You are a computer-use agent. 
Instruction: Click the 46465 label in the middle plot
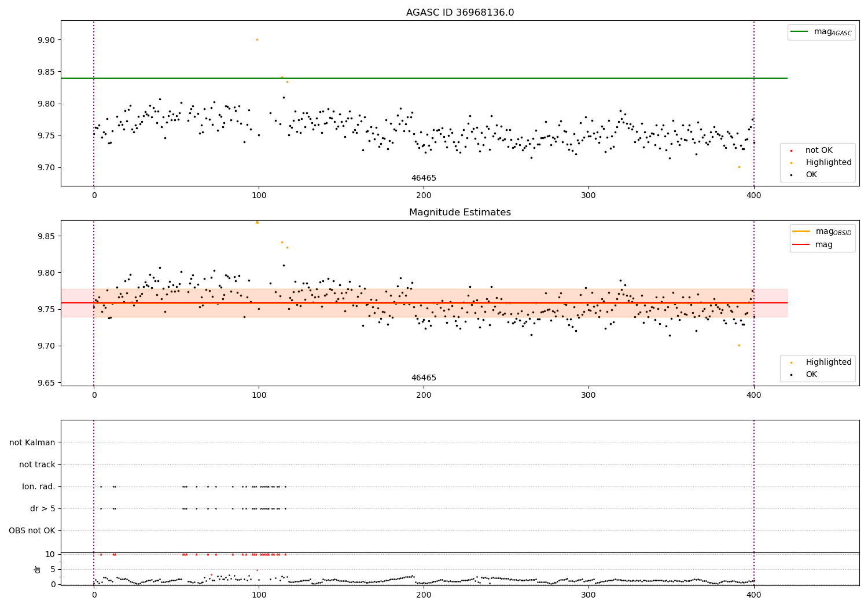click(424, 378)
